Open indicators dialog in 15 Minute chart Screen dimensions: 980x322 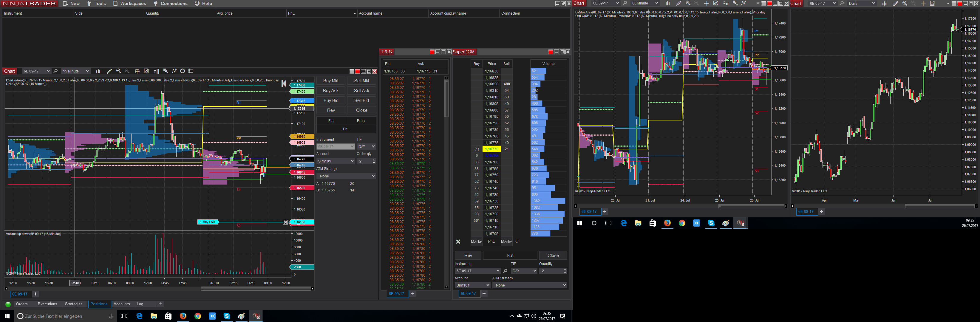click(x=166, y=71)
